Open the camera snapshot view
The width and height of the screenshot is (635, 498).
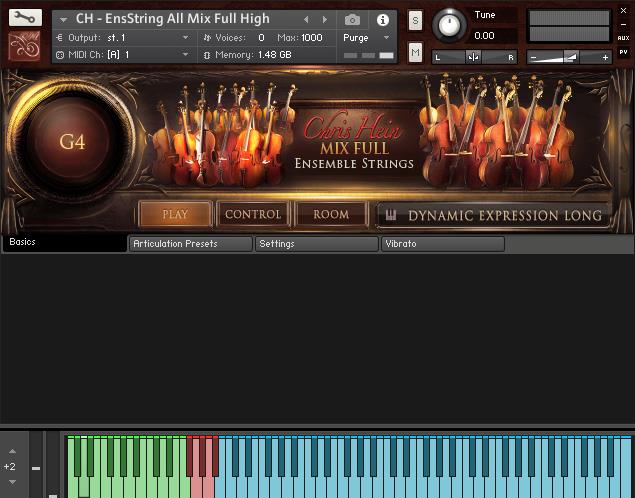coord(352,20)
